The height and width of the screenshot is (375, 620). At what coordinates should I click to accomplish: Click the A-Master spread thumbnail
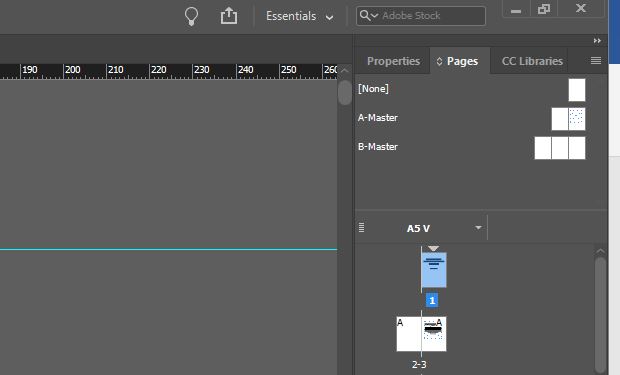[568, 119]
